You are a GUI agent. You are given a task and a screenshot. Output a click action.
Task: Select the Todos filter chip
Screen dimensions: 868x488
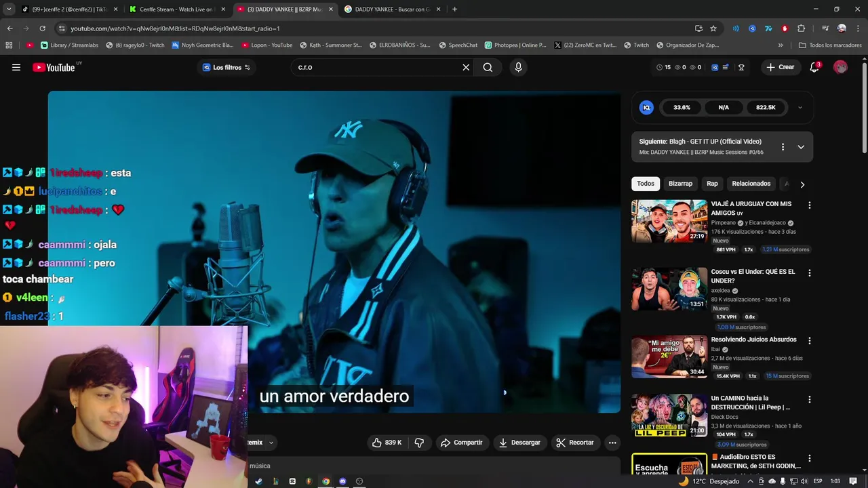pos(646,184)
